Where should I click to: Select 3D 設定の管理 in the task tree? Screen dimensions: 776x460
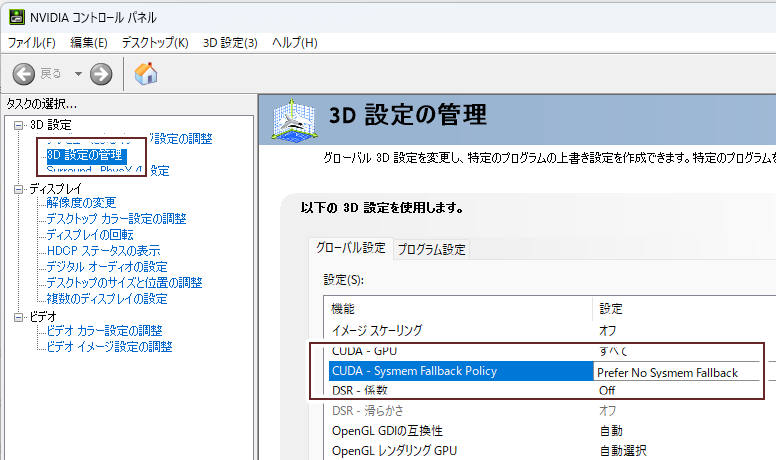coord(87,155)
